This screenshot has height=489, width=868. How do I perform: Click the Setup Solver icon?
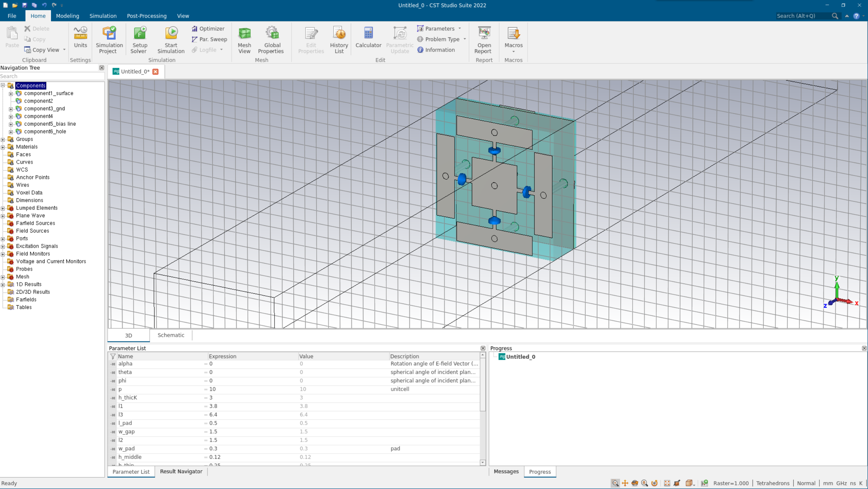pos(139,40)
